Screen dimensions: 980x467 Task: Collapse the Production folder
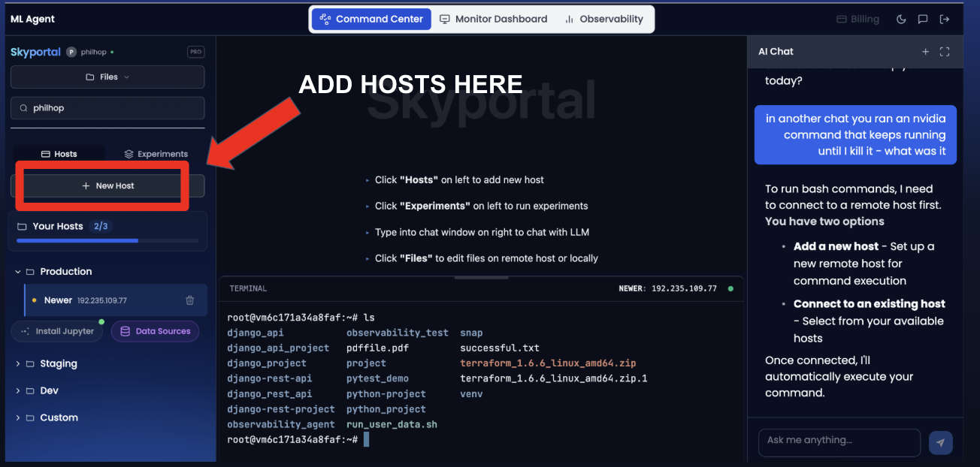pos(18,272)
